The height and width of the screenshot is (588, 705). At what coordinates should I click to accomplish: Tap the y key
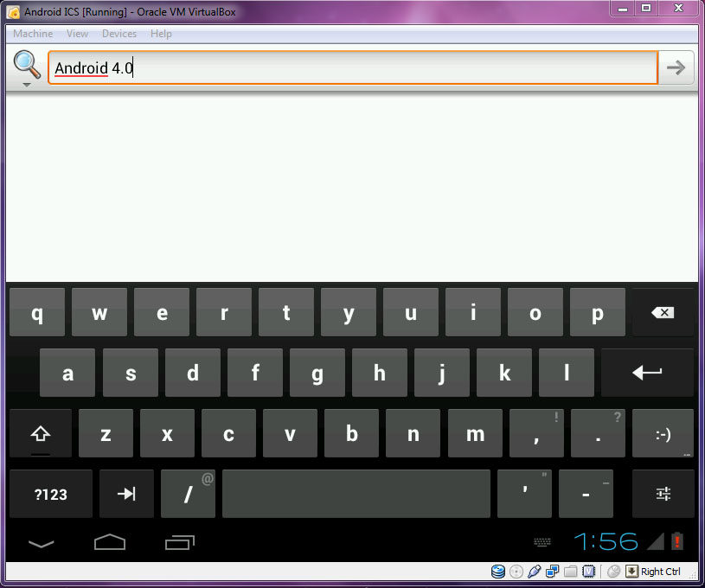[x=349, y=312]
